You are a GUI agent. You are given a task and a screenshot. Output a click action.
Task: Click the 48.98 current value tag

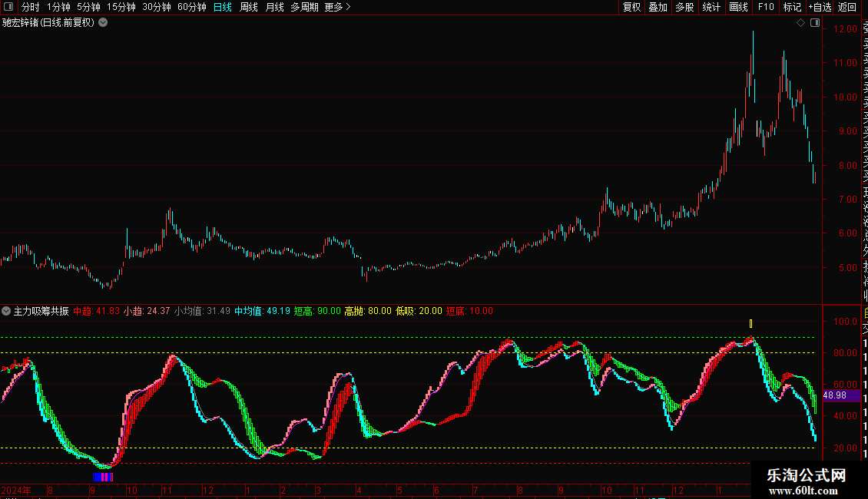[840, 395]
